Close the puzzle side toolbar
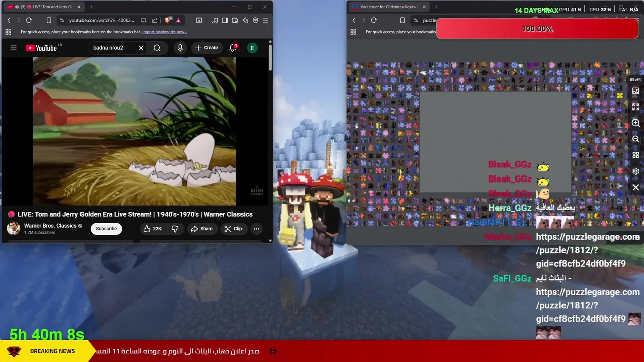Image resolution: width=644 pixels, height=362 pixels. (x=636, y=188)
